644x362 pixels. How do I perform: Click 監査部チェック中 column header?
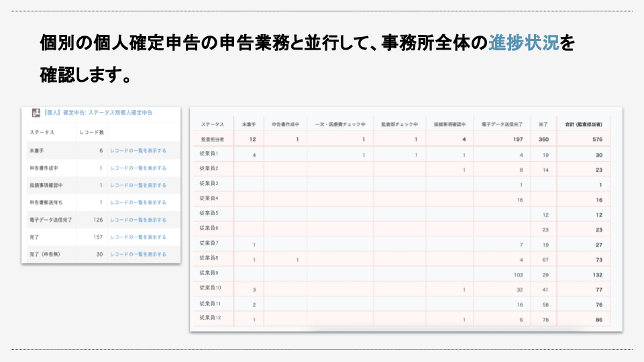click(400, 124)
